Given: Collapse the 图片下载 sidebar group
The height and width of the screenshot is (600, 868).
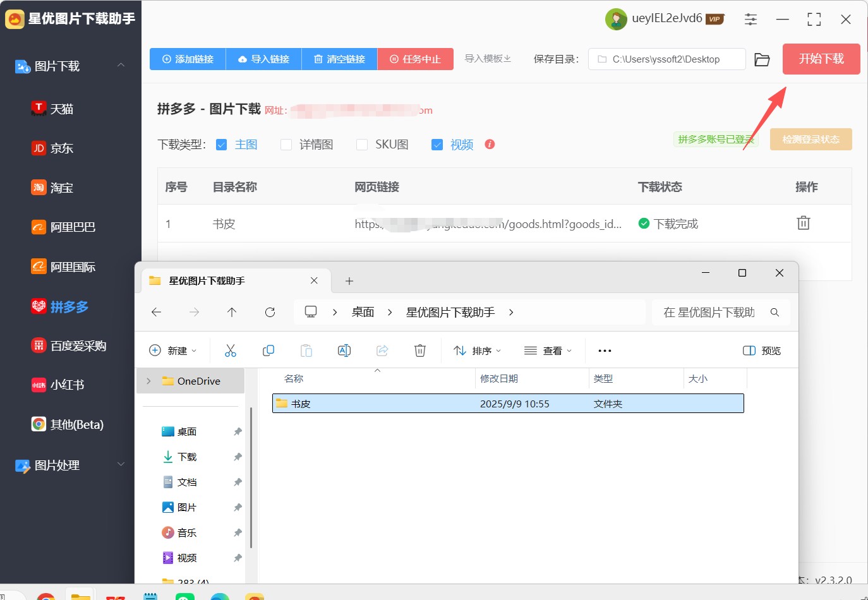Looking at the screenshot, I should pyautogui.click(x=121, y=65).
